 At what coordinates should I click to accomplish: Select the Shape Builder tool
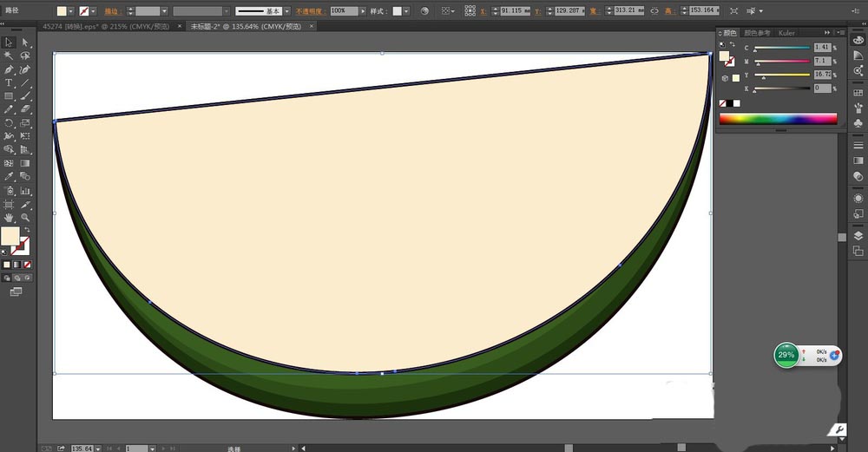pos(9,149)
